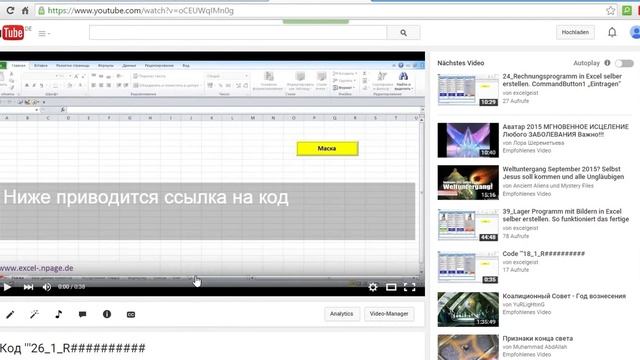This screenshot has width=640, height=360.
Task: Click the browser address bar URL
Action: [141, 11]
